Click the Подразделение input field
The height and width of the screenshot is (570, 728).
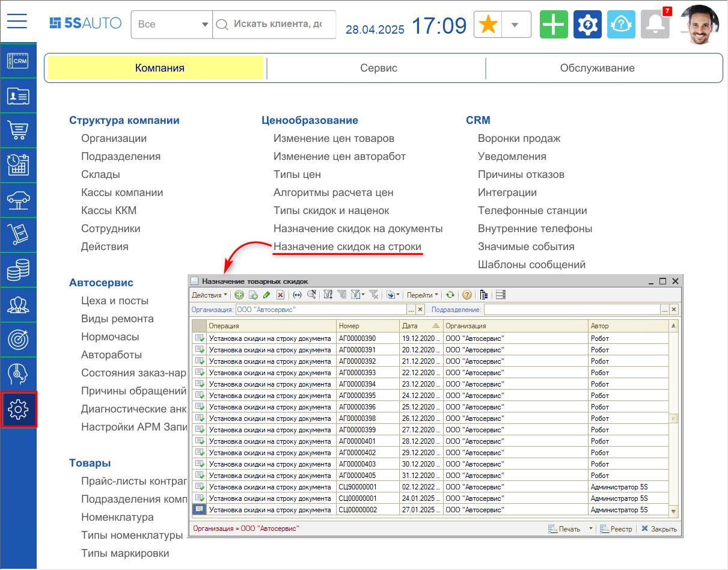point(571,310)
